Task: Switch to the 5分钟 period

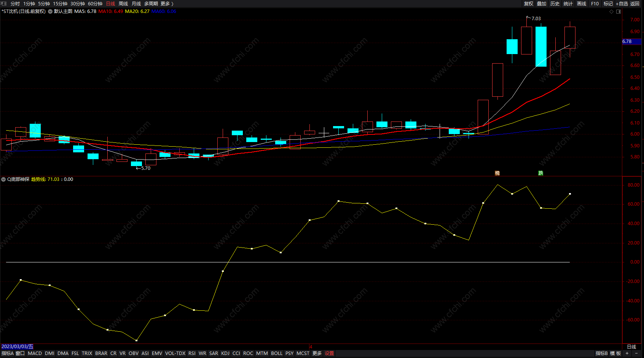Action: (44, 3)
